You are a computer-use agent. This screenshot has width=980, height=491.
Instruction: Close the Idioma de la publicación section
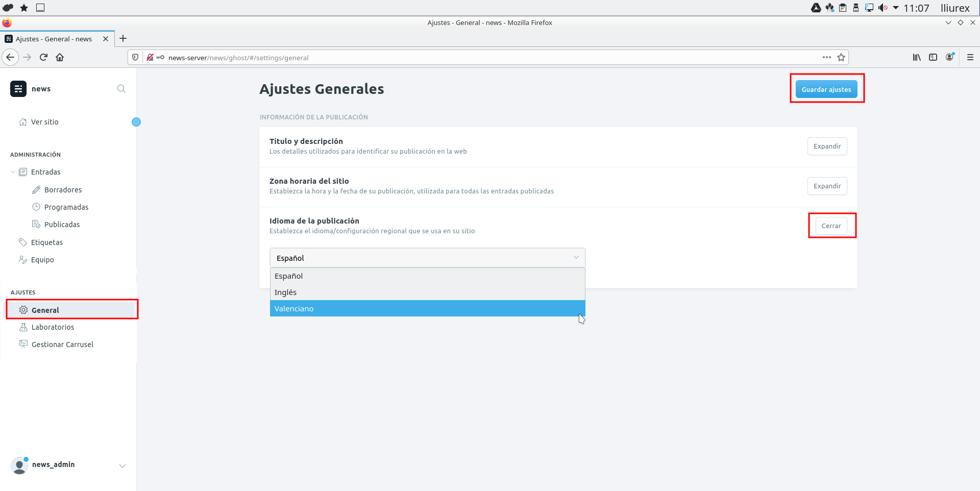click(x=831, y=226)
